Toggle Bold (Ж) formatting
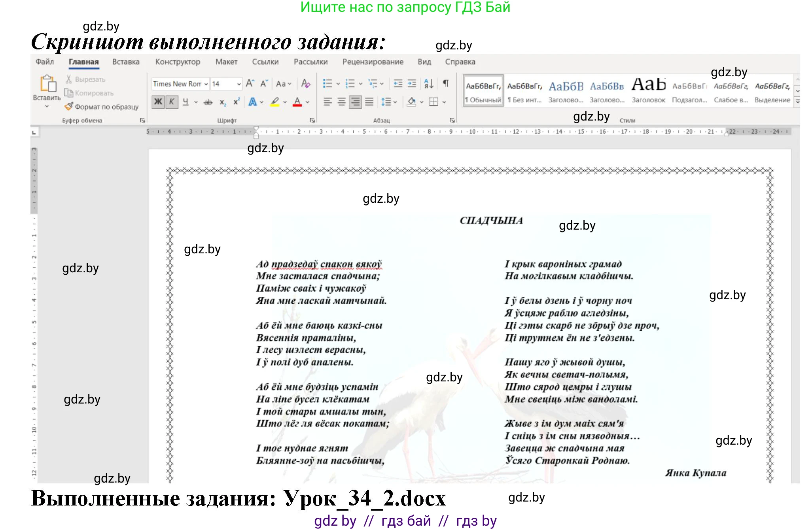This screenshot has width=812, height=530. 158,102
